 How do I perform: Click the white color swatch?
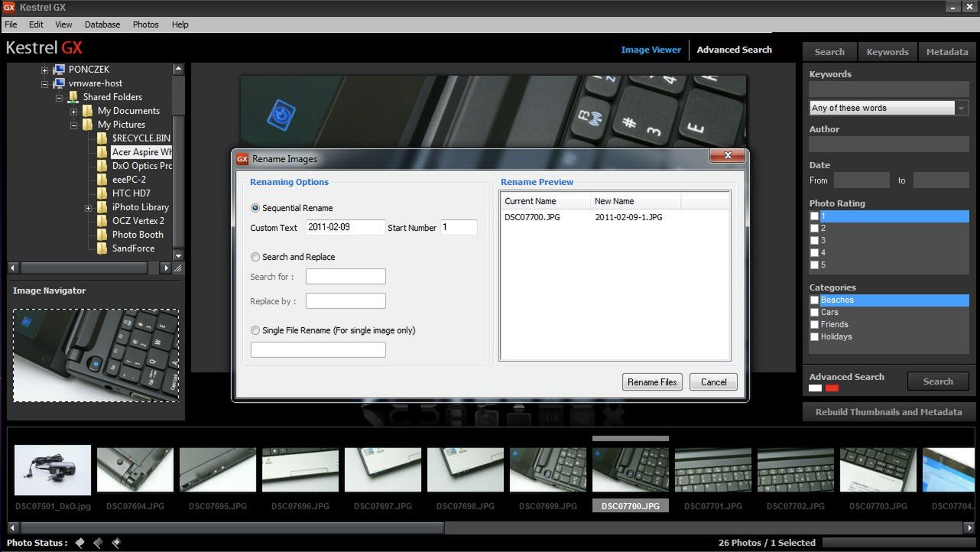pos(816,388)
